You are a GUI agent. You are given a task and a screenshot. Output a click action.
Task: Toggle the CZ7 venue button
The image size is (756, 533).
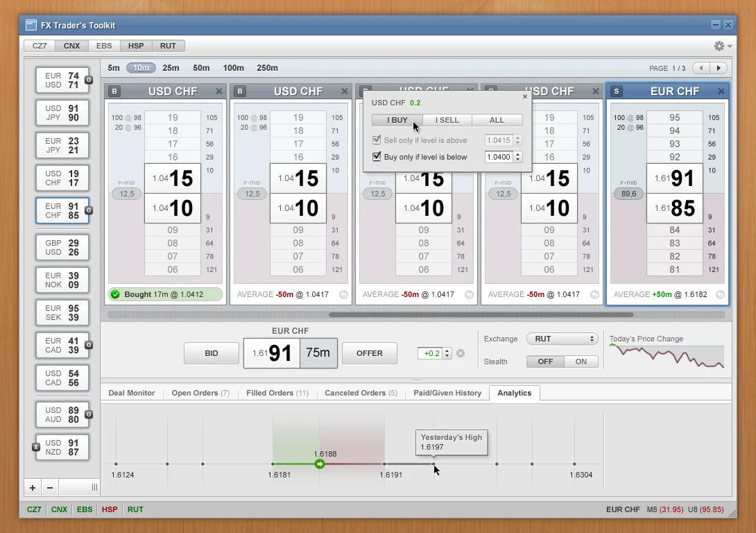(40, 46)
